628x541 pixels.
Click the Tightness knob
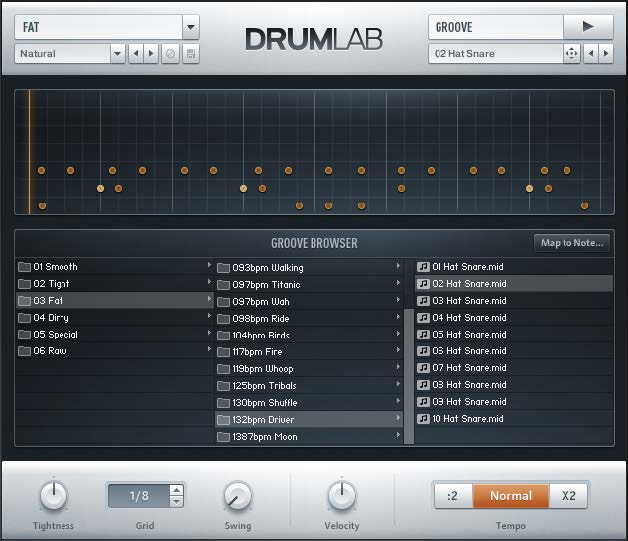[53, 496]
